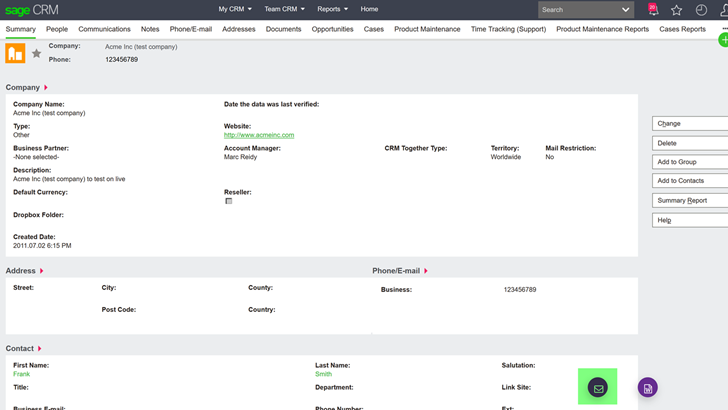Expand the Phone/E-mail section arrow
The width and height of the screenshot is (728, 410).
426,271
